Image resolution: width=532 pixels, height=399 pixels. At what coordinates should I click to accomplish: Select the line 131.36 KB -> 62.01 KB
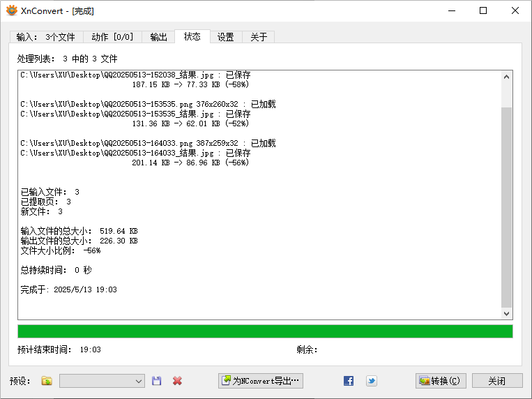coord(190,123)
